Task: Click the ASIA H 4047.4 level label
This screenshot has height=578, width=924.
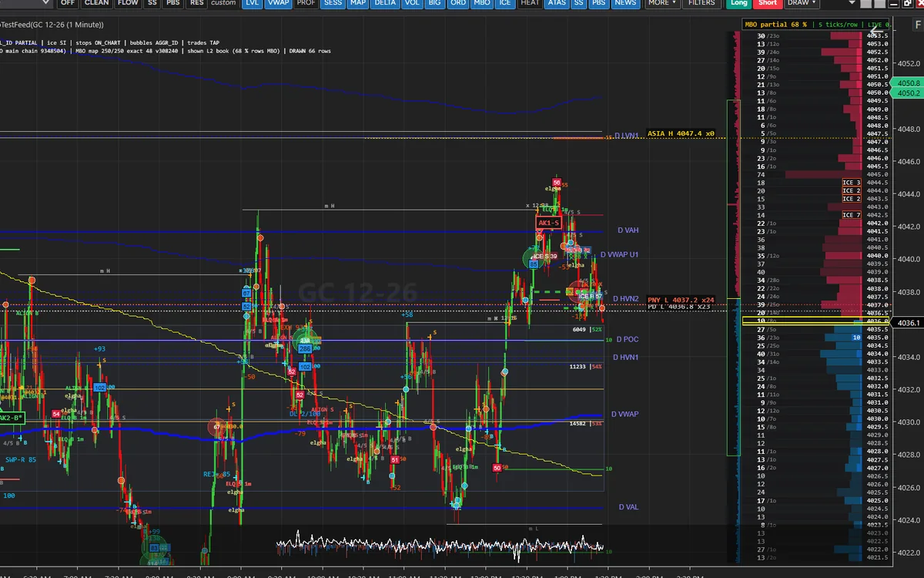Action: 681,133
